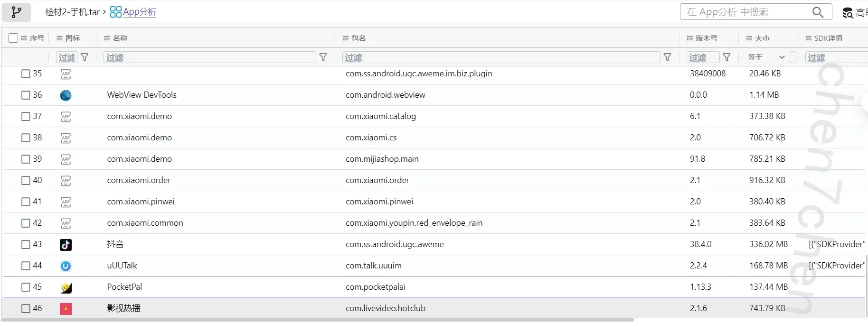
Task: Click 抖音 SDKProvider details cell
Action: click(x=837, y=244)
